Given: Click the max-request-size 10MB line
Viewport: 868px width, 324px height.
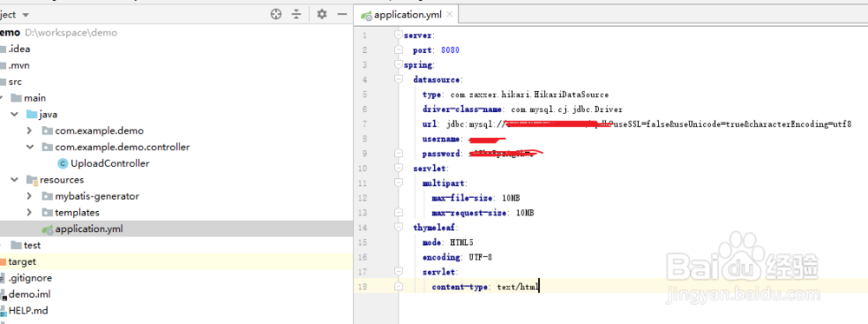Looking at the screenshot, I should coord(483,213).
